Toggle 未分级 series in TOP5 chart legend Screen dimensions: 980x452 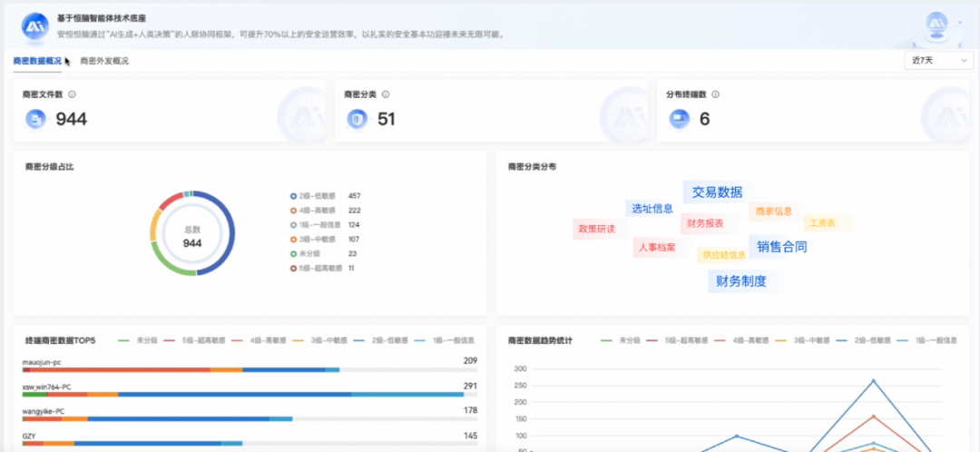pos(138,340)
